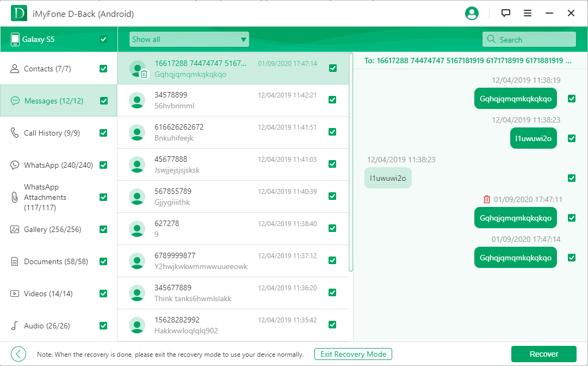Open the Documents (58/58) category
The image size is (588, 366).
click(x=55, y=261)
